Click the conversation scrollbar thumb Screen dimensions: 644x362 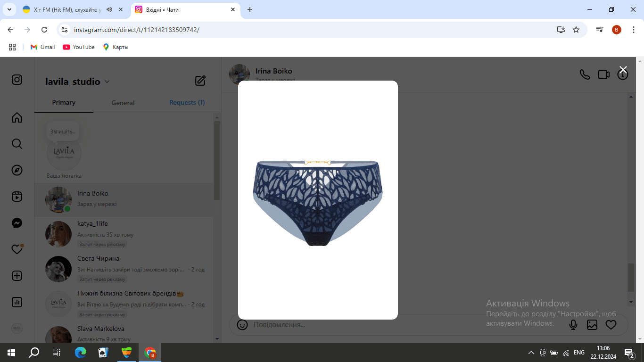[631, 278]
